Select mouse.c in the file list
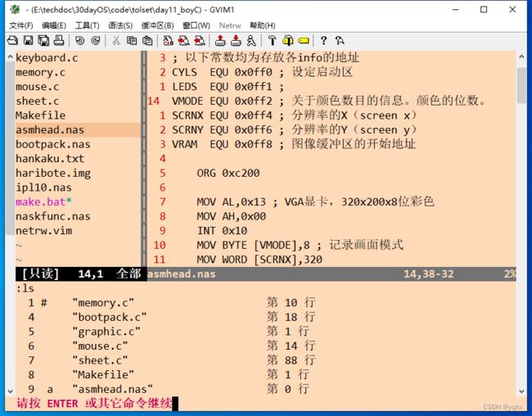Image resolution: width=532 pixels, height=416 pixels. click(x=38, y=87)
